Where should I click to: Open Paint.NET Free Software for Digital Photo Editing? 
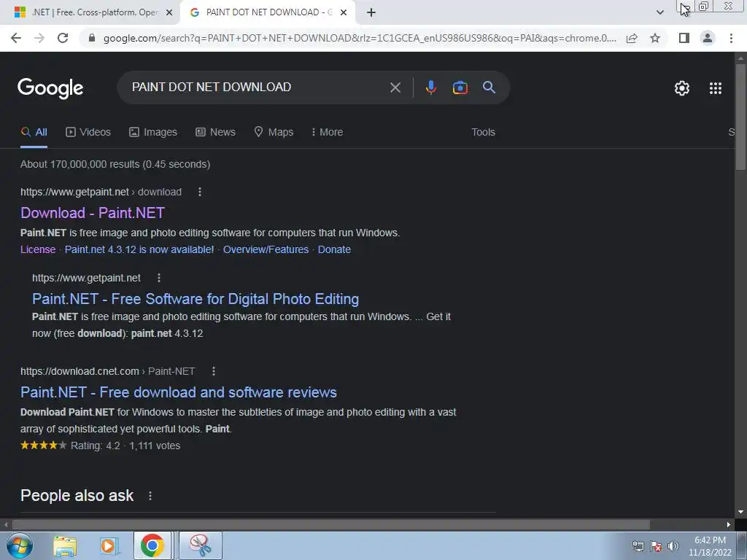(x=196, y=299)
